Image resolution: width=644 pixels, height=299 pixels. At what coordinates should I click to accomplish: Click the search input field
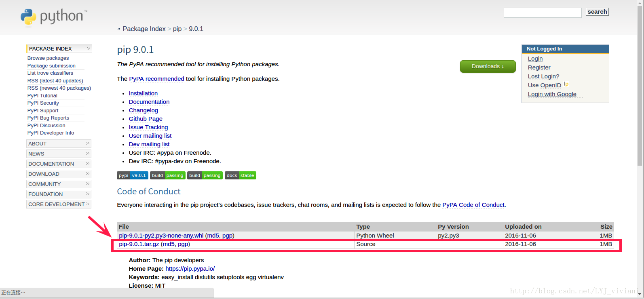(543, 13)
